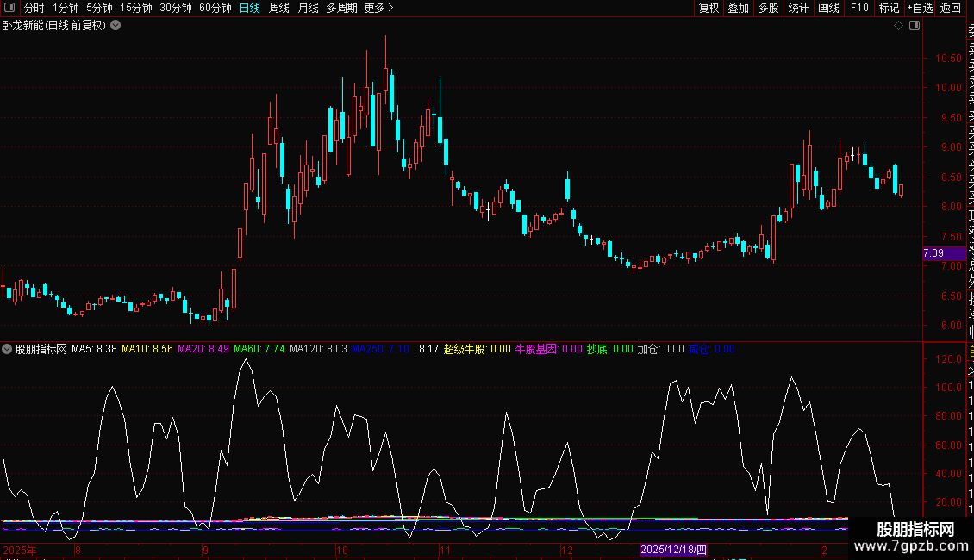Switch to 周线 weekly chart
Image resolution: width=974 pixels, height=560 pixels.
[x=279, y=8]
